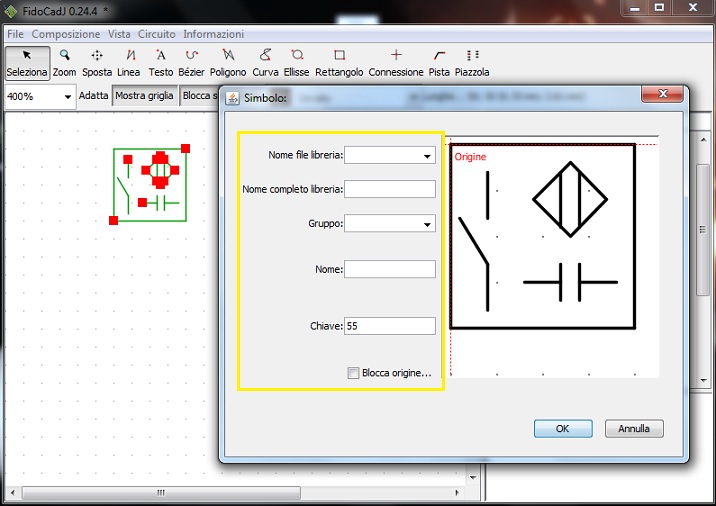Choose the Poligono polygon tool

point(229,62)
